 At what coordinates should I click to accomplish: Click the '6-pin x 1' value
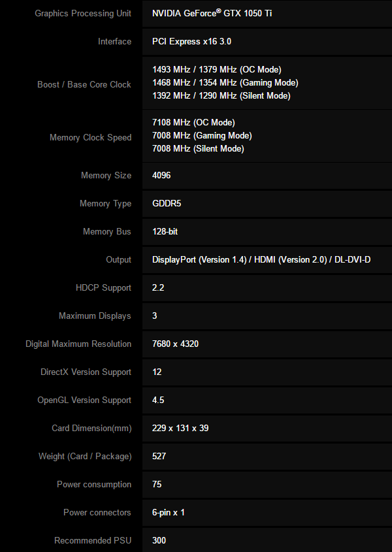(x=169, y=513)
